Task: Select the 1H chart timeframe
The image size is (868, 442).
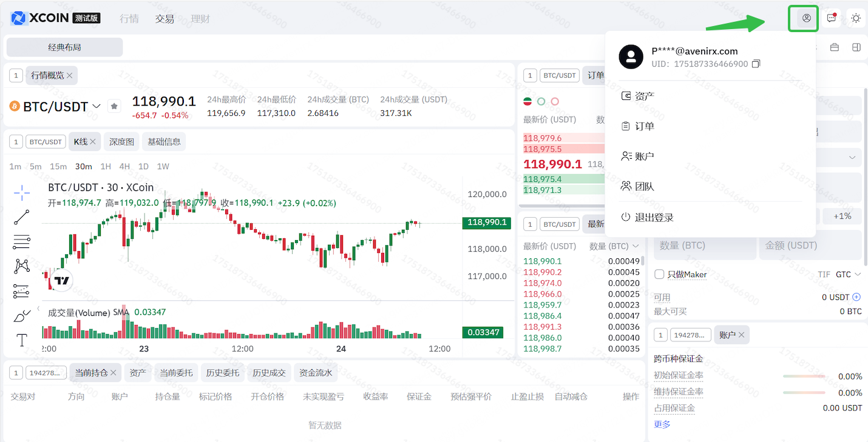Action: [106, 166]
